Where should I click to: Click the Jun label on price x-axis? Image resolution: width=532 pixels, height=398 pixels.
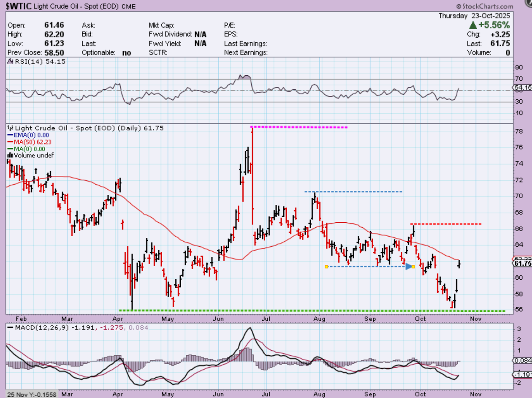pyautogui.click(x=218, y=319)
